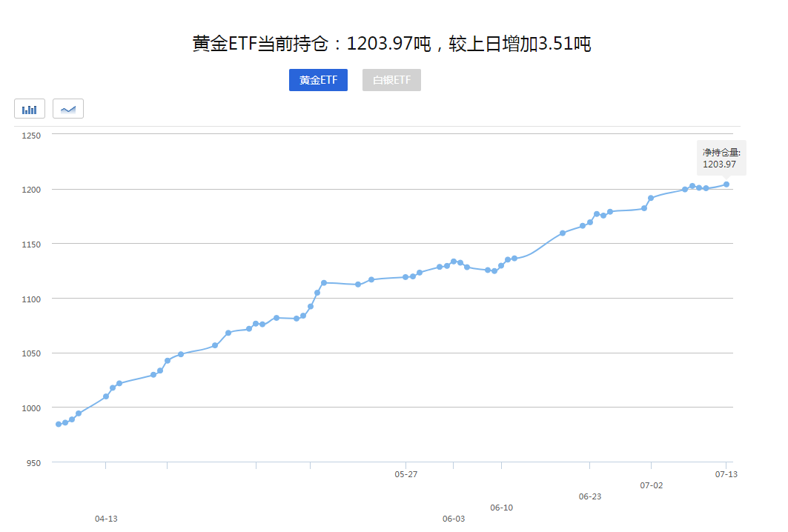Click the data point above the 07-02 tick
This screenshot has width=788, height=532.
(x=651, y=198)
